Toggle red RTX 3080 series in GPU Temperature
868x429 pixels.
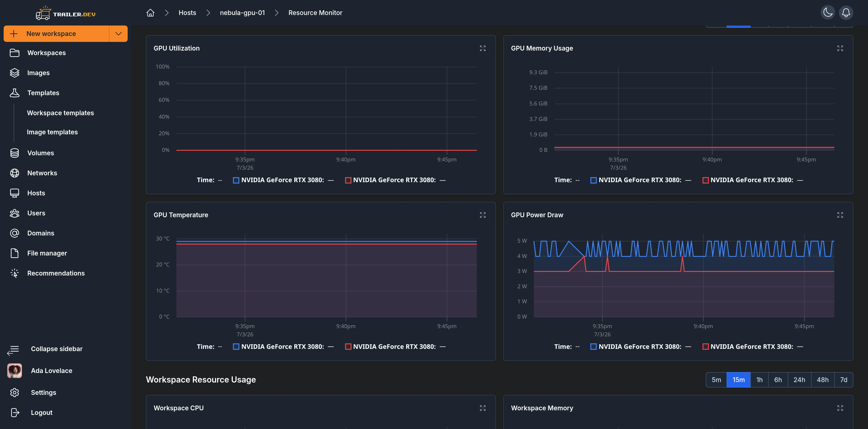click(395, 347)
